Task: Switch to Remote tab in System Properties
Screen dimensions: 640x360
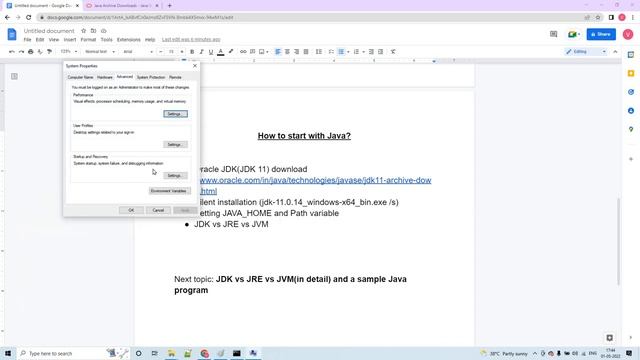Action: (175, 77)
